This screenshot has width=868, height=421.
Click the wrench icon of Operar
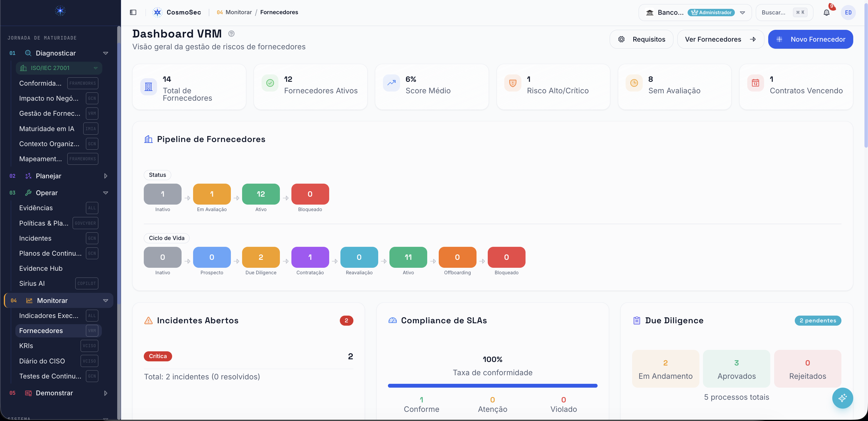(x=28, y=193)
